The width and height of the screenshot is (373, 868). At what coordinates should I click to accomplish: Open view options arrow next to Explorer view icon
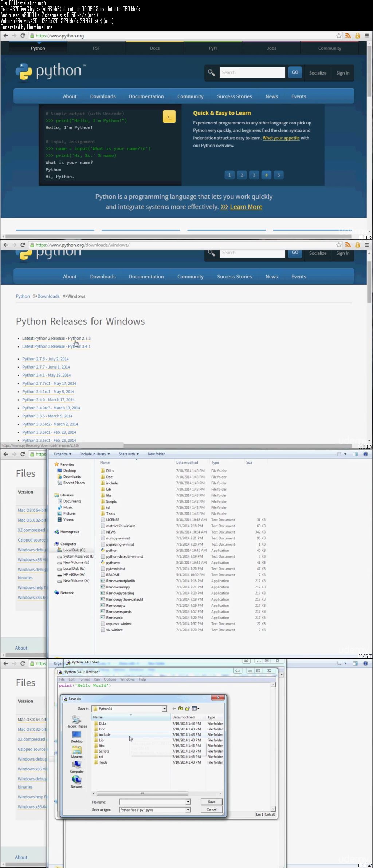(345, 454)
